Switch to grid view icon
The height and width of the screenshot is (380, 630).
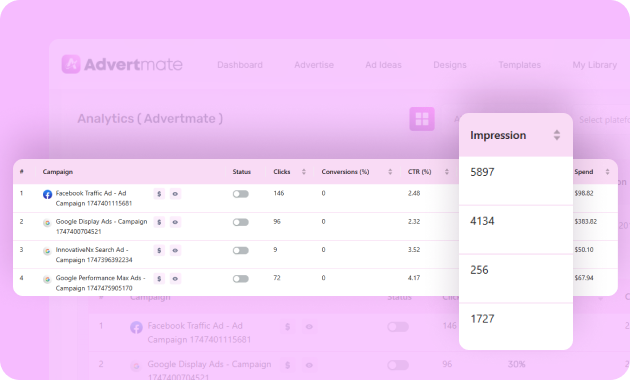[x=422, y=119]
